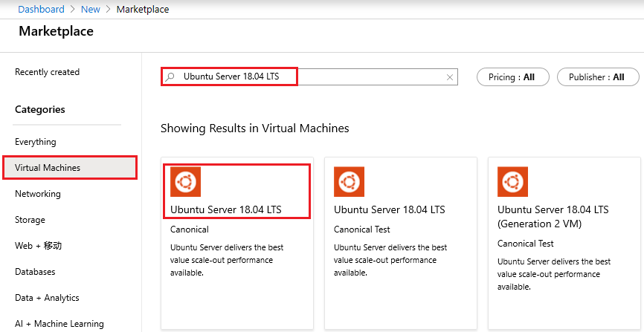Viewport: 644px width, 332px height.
Task: Select the Databases category
Action: click(x=35, y=272)
